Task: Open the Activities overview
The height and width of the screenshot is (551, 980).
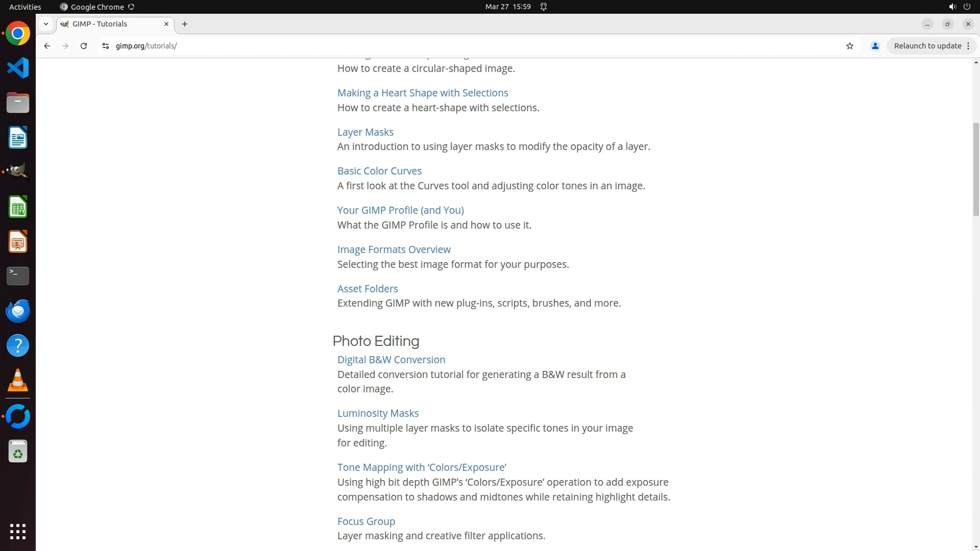Action: [25, 7]
